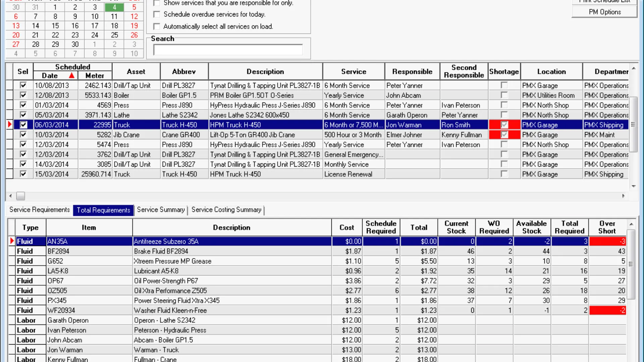Select 'Oil Xtra Performance Z505' description
This screenshot has width=644, height=362.
point(232,291)
